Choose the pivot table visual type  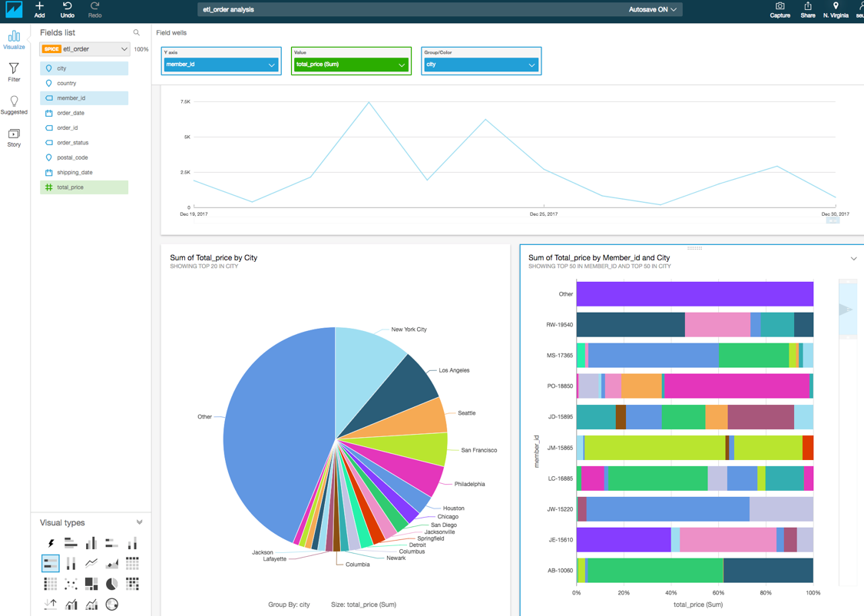tap(132, 564)
